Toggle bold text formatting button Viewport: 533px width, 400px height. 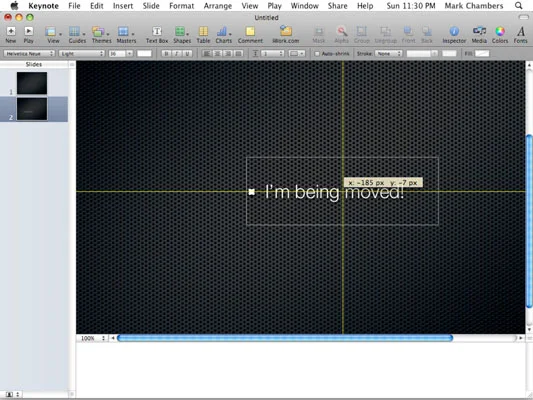(x=166, y=54)
